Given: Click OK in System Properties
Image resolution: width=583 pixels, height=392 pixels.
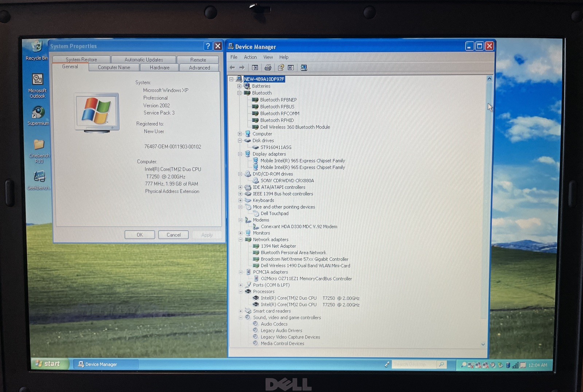Looking at the screenshot, I should (140, 235).
